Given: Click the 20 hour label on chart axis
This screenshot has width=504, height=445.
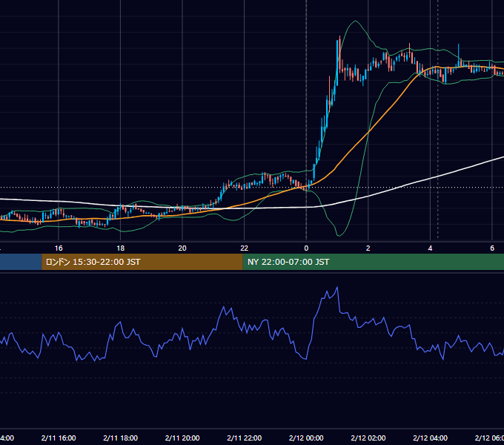Looking at the screenshot, I should pyautogui.click(x=182, y=248).
